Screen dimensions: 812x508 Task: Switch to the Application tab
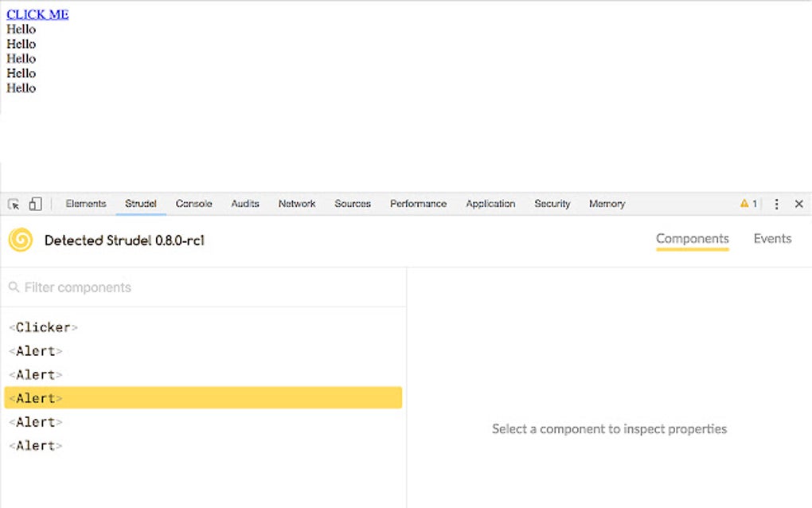tap(490, 204)
